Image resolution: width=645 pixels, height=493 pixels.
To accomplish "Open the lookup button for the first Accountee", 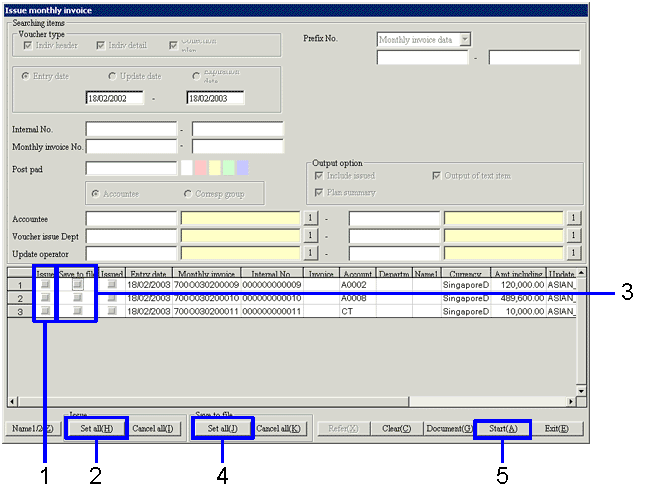I will (311, 218).
